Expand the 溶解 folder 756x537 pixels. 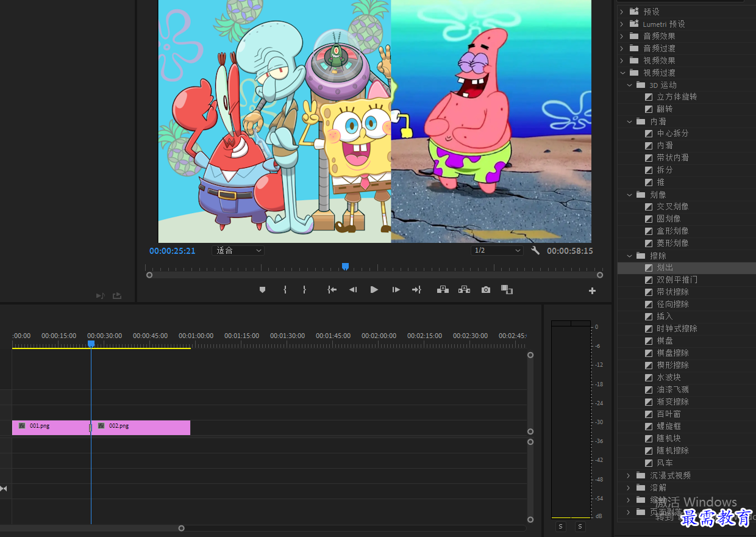tap(630, 488)
